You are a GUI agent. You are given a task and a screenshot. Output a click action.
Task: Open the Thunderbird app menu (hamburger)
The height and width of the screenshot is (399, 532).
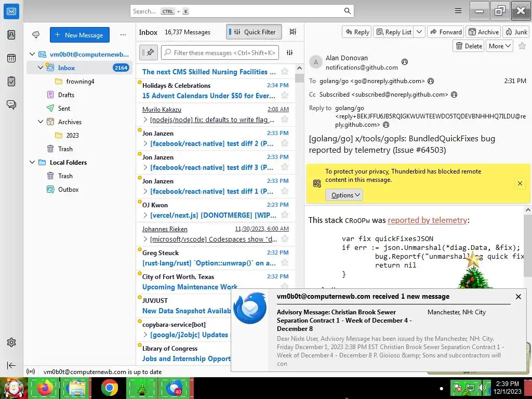(458, 11)
